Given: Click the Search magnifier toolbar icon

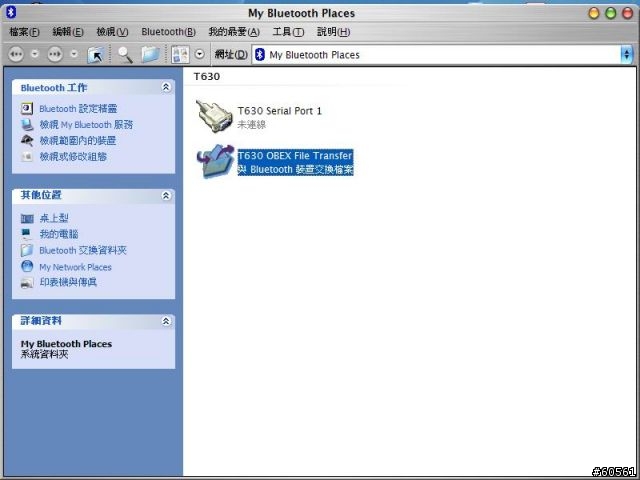Looking at the screenshot, I should click(x=125, y=55).
